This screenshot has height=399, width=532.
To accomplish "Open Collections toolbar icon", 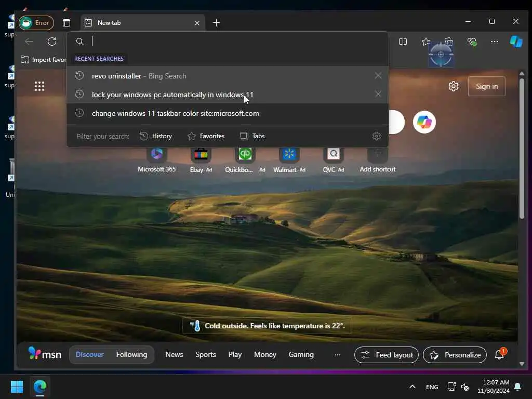I will pos(449,42).
